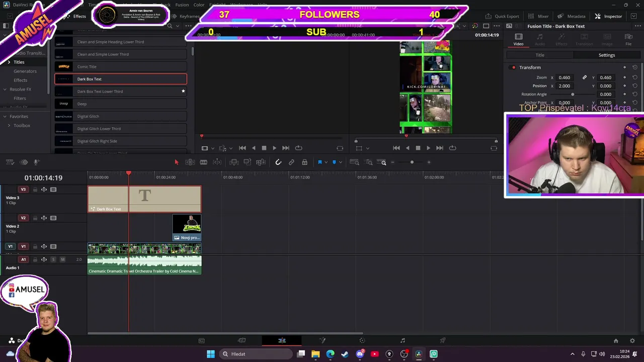
Task: Select Digital Glitch Lower Third title
Action: (x=120, y=128)
